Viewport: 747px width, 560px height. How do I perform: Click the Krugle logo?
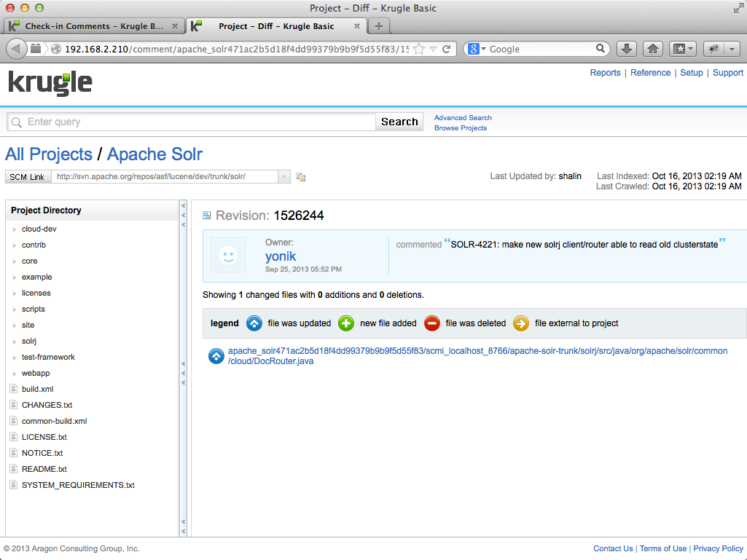[x=50, y=84]
